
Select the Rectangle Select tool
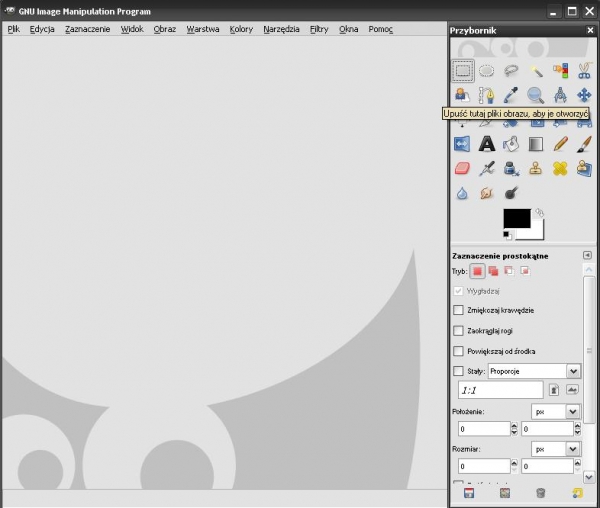(462, 70)
